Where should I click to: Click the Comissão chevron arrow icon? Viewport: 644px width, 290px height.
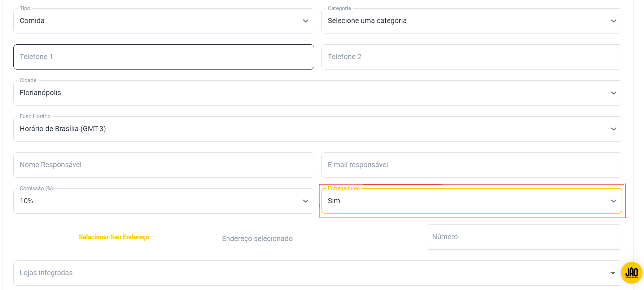306,201
